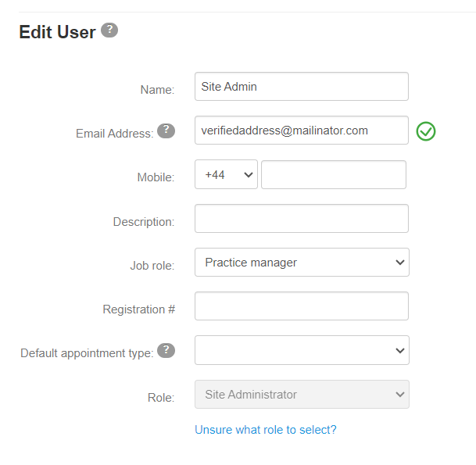The image size is (476, 465).
Task: Expand the Job role dropdown
Action: click(302, 263)
